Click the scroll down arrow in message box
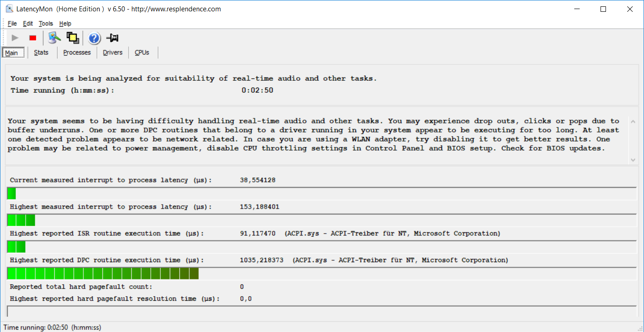Image resolution: width=644 pixels, height=332 pixels. [633, 160]
